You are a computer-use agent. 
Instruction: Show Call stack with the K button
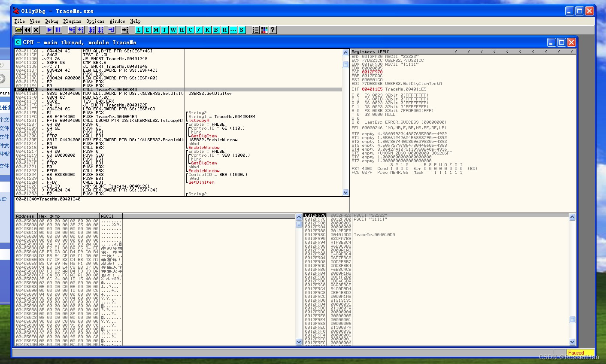tap(207, 30)
